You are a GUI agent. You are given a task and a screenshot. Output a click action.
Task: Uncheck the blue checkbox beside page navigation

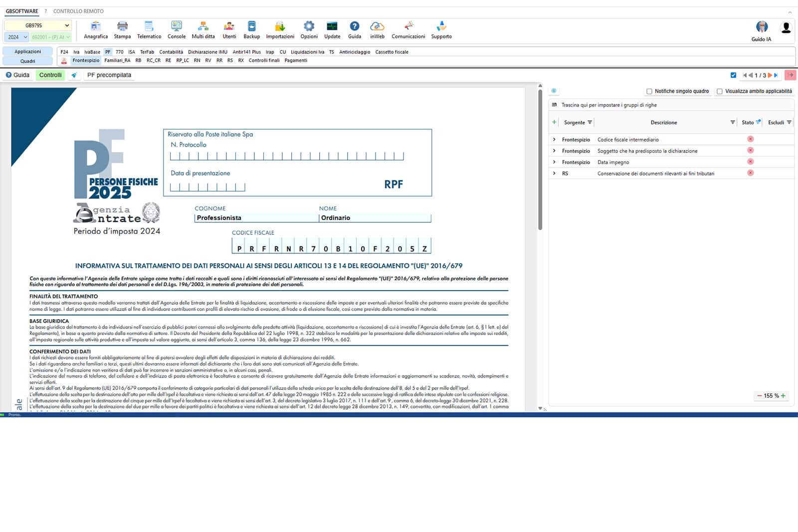coord(733,75)
